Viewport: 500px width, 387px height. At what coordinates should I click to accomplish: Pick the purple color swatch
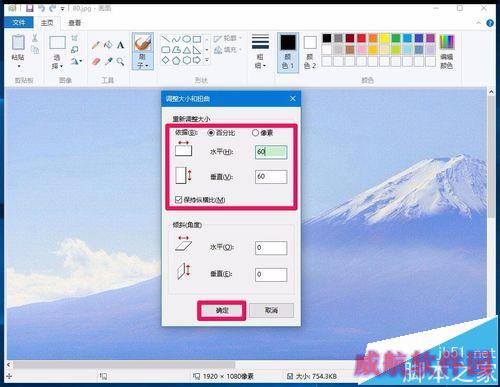431,38
